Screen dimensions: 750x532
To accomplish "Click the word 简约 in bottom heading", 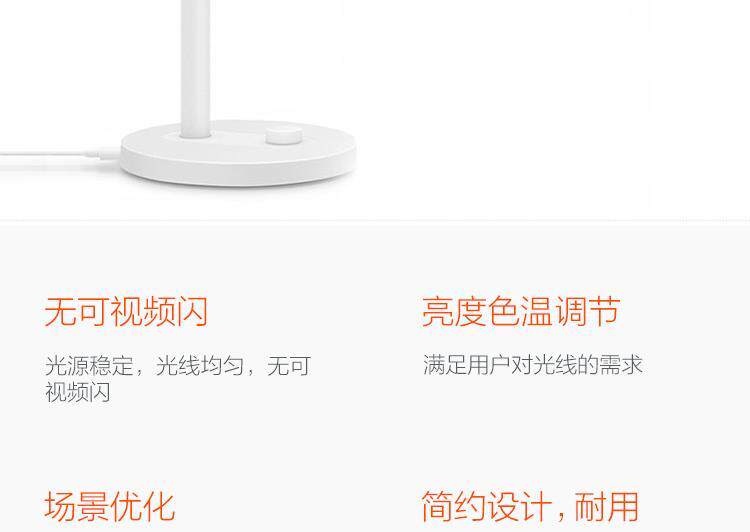I will click(x=454, y=506).
